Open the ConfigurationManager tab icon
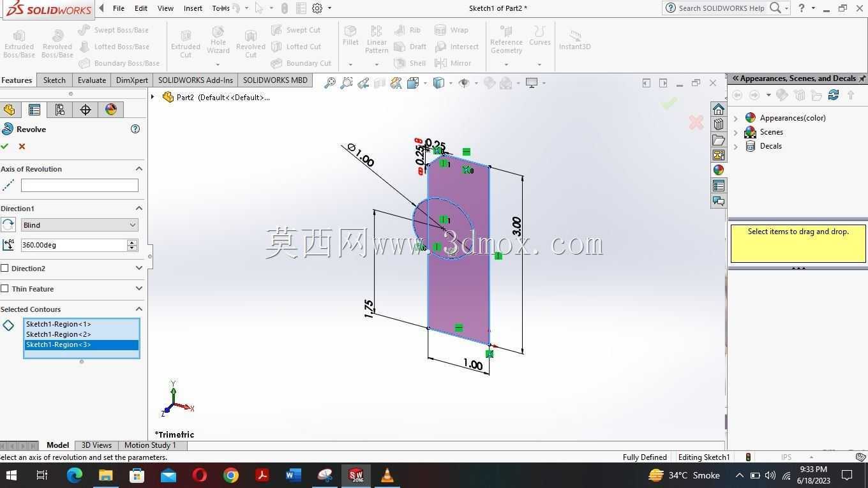The height and width of the screenshot is (488, 868). 60,110
